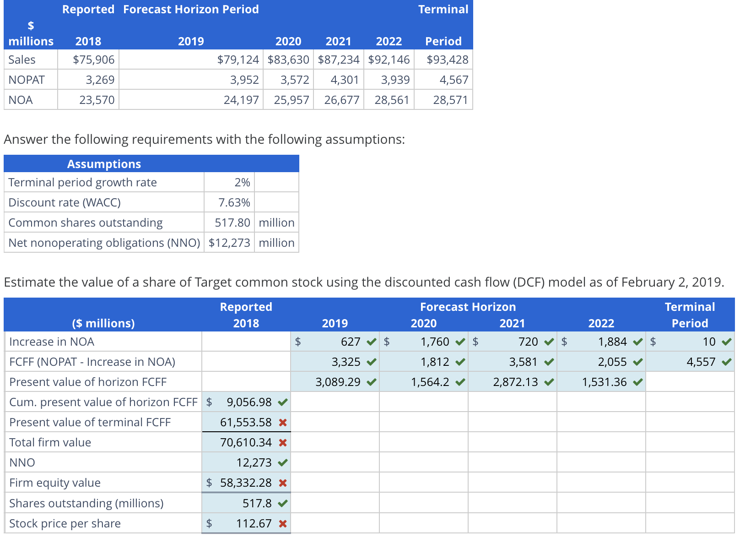Select the Assumptions header bar
The width and height of the screenshot is (756, 543).
(x=104, y=163)
